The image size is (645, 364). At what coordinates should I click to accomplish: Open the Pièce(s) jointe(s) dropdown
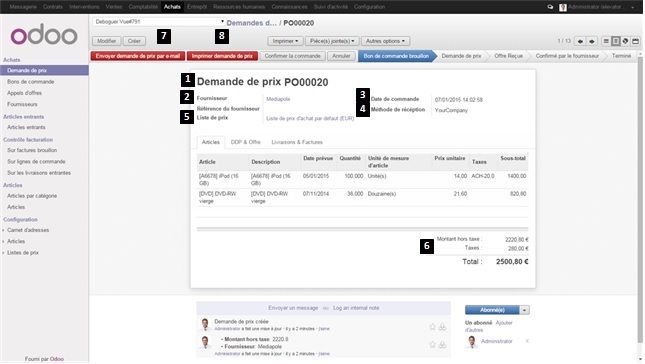pyautogui.click(x=332, y=41)
